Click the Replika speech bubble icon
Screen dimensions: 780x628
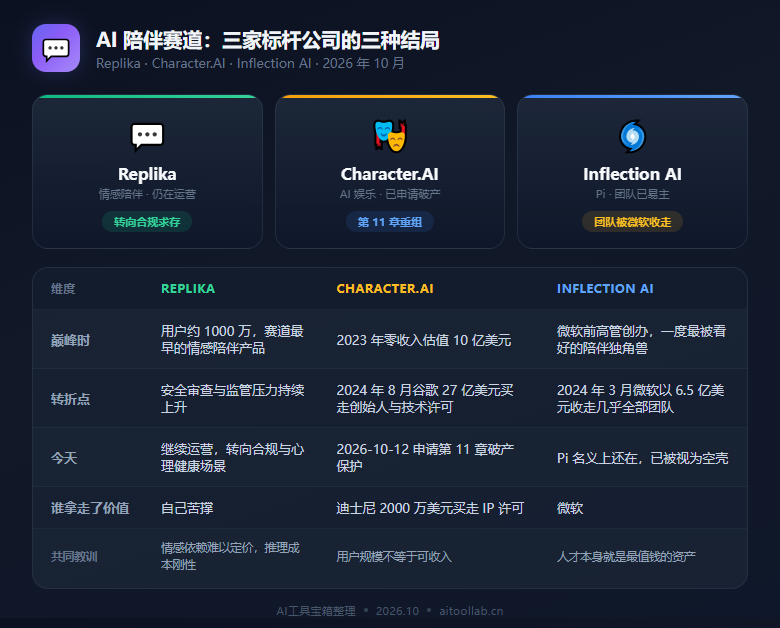tap(147, 136)
